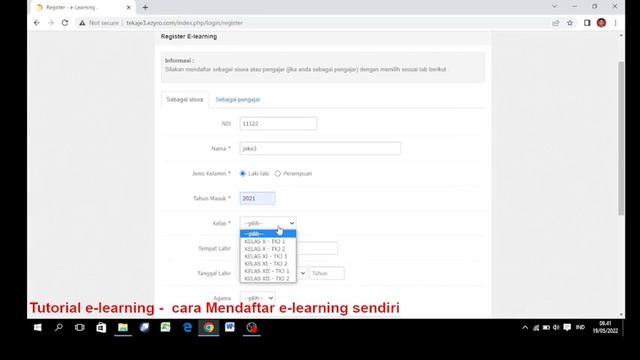Open volume control in tray
The image size is (640, 360).
556,327
